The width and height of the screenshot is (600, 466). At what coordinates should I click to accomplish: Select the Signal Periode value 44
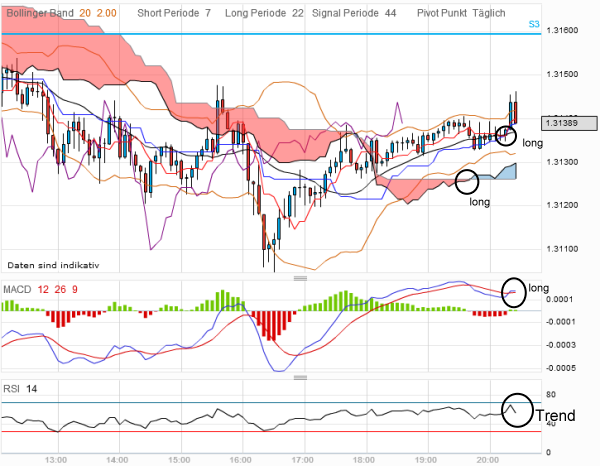click(x=390, y=13)
